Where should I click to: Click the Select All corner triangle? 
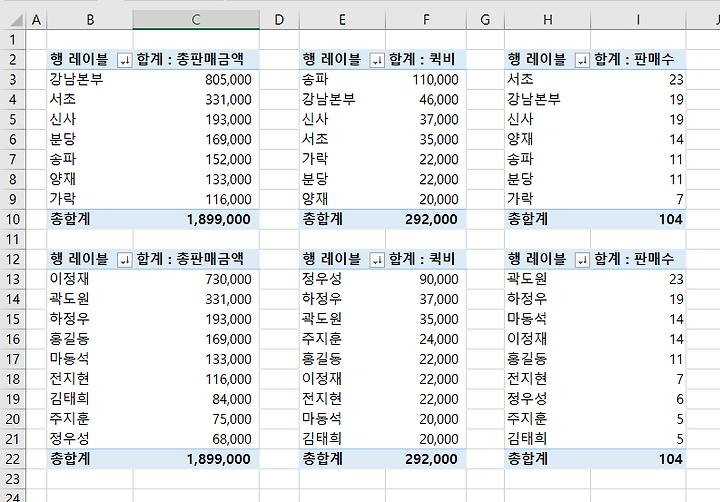(x=16, y=20)
